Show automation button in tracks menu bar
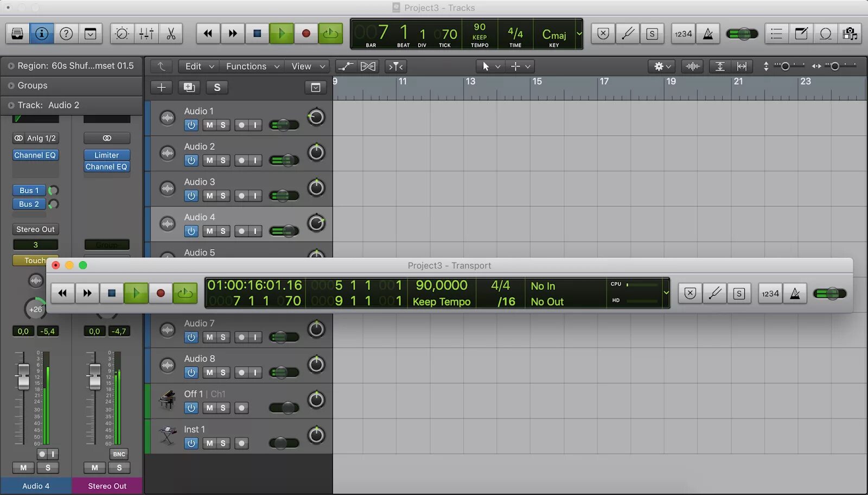This screenshot has width=868, height=495. [x=346, y=66]
